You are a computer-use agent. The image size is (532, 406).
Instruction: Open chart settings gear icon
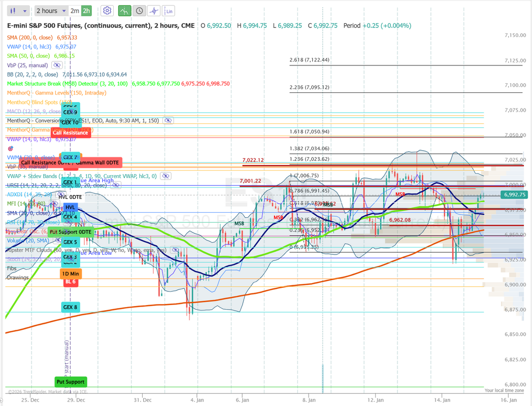(107, 11)
